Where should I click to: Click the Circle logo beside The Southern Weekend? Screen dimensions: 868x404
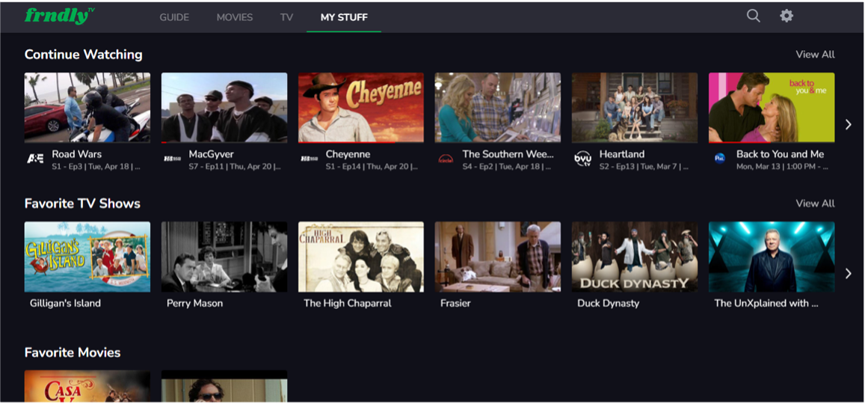tap(446, 159)
